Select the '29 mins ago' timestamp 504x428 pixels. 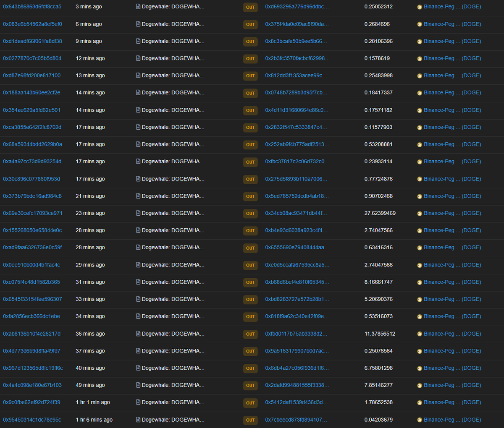coord(90,265)
